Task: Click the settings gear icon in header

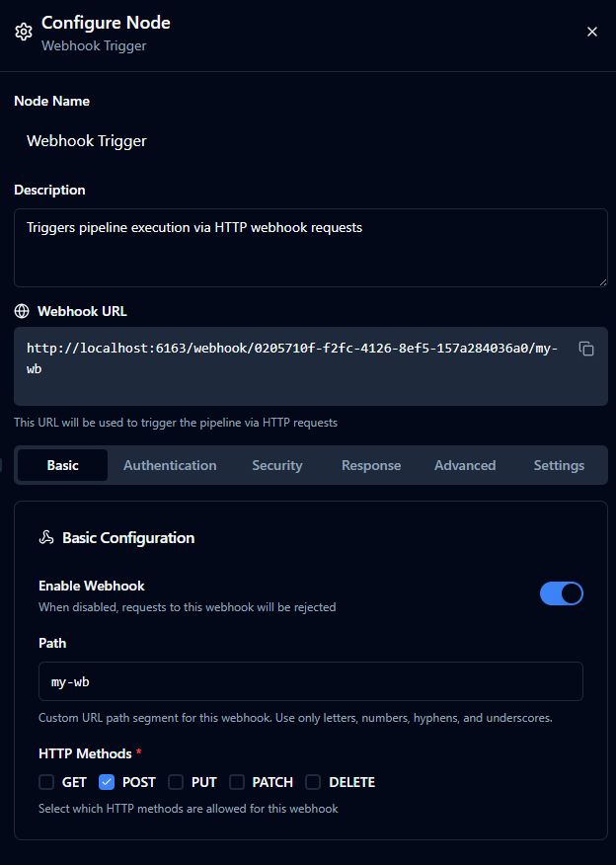Action: (24, 32)
